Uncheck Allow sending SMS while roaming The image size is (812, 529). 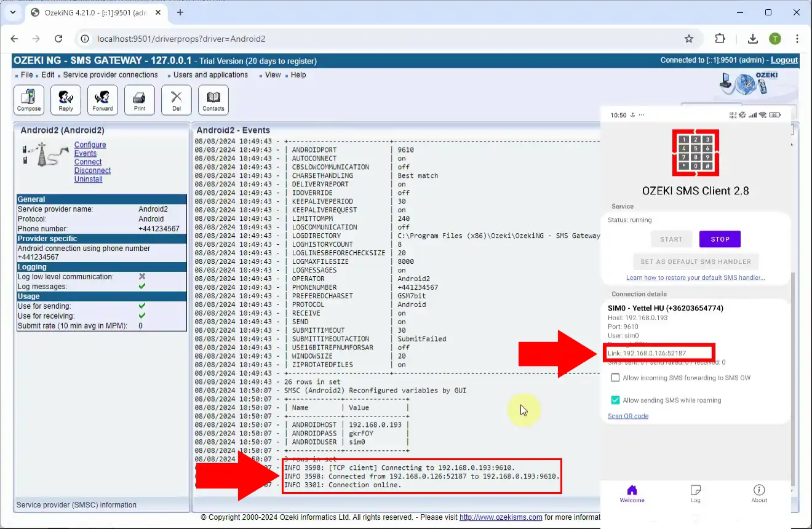[x=615, y=400]
